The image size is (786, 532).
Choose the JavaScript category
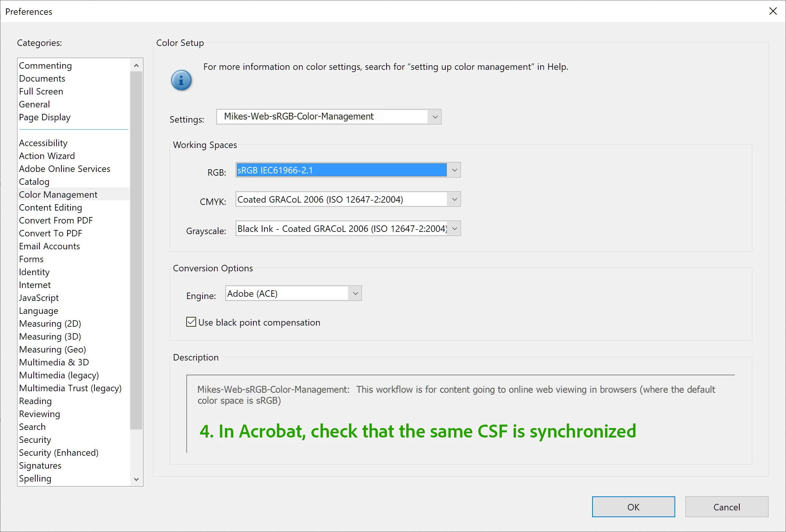pos(39,298)
